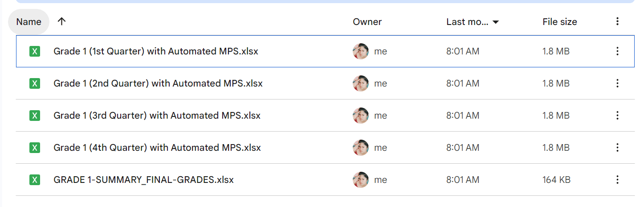The width and height of the screenshot is (644, 207).
Task: Open more actions for 4th Quarter file
Action: (617, 148)
